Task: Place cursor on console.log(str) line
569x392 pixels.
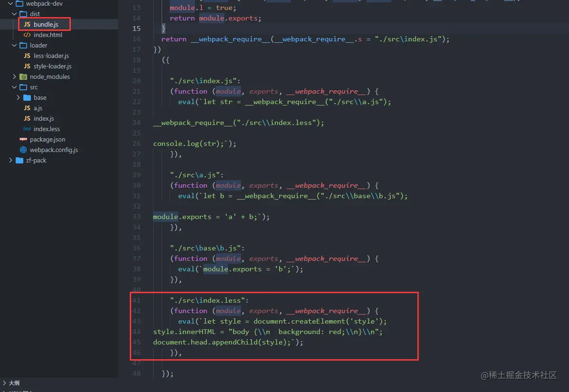Action: [x=194, y=143]
